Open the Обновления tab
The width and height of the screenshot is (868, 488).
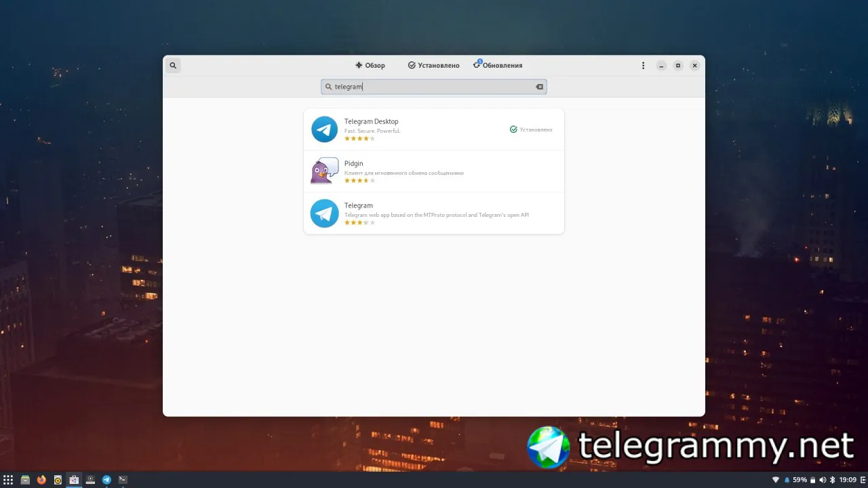click(498, 66)
